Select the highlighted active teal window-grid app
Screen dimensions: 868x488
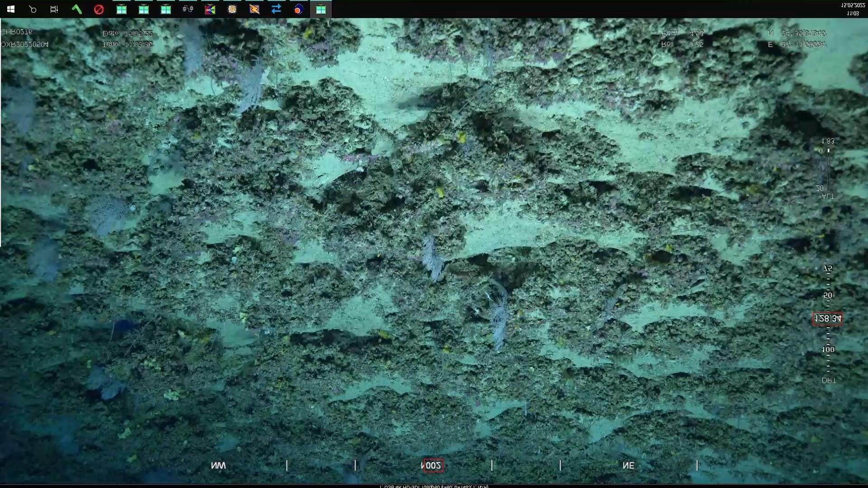[321, 9]
